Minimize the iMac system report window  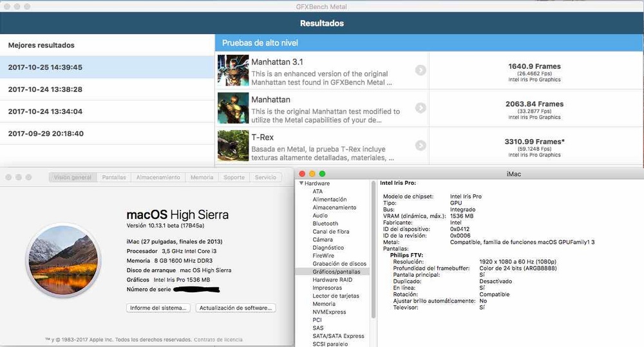tap(312, 174)
